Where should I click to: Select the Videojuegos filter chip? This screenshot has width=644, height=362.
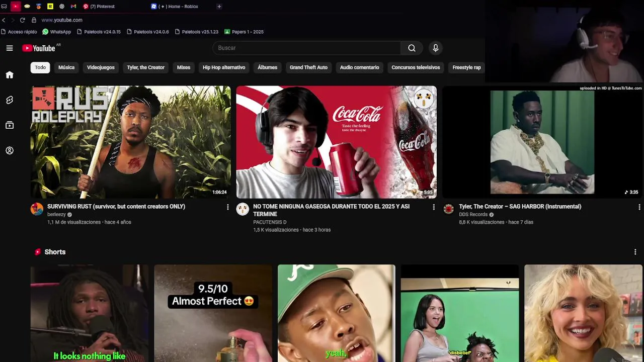pyautogui.click(x=101, y=67)
